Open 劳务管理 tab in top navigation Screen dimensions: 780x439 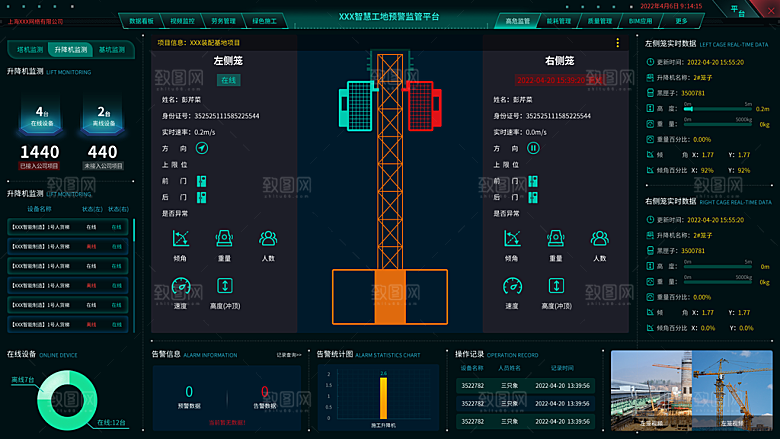coord(223,21)
